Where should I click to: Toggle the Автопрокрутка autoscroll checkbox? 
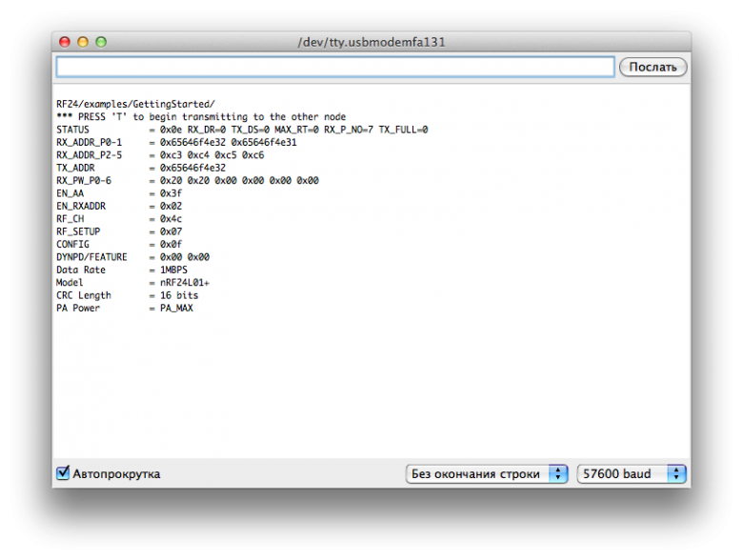pyautogui.click(x=63, y=472)
